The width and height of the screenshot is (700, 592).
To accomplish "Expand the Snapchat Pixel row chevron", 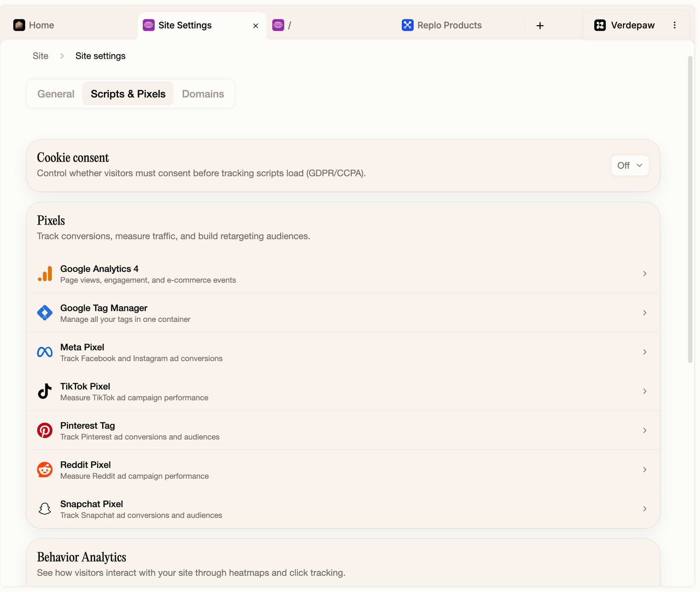I will coord(645,509).
